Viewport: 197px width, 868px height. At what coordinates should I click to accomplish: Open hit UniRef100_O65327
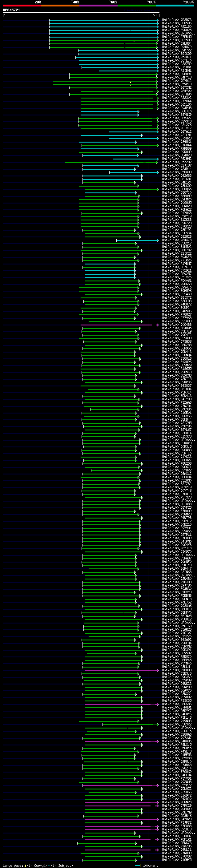(176, 118)
